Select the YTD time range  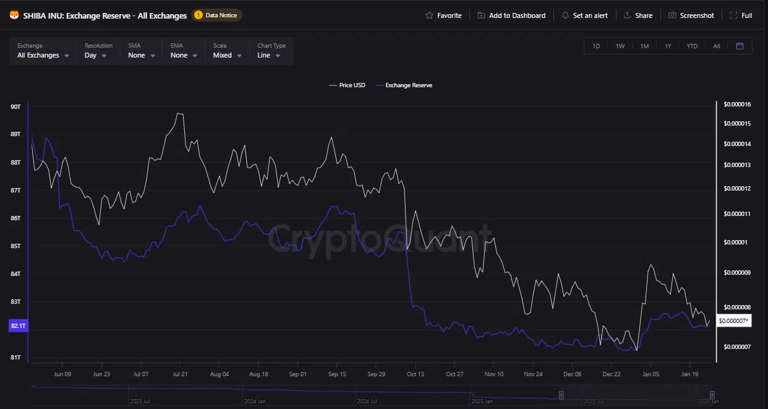pyautogui.click(x=692, y=46)
